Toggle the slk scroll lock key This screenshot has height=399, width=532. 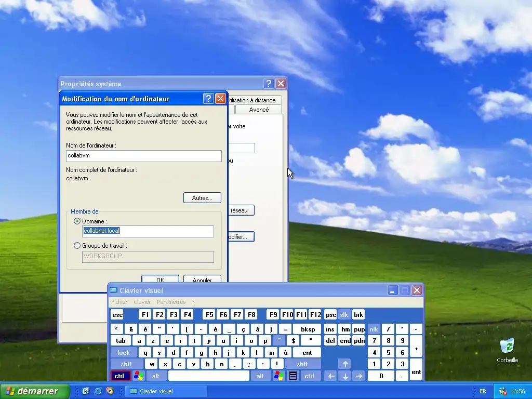point(344,315)
